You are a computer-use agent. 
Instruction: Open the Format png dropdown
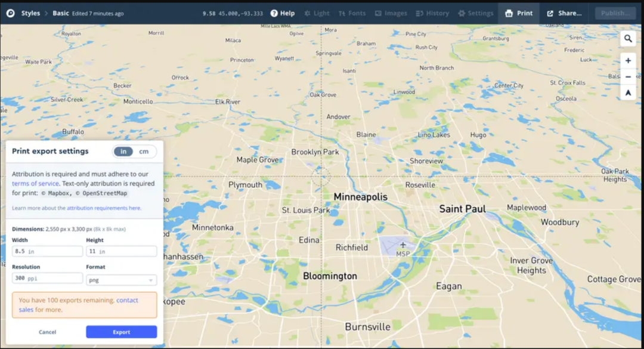point(121,280)
